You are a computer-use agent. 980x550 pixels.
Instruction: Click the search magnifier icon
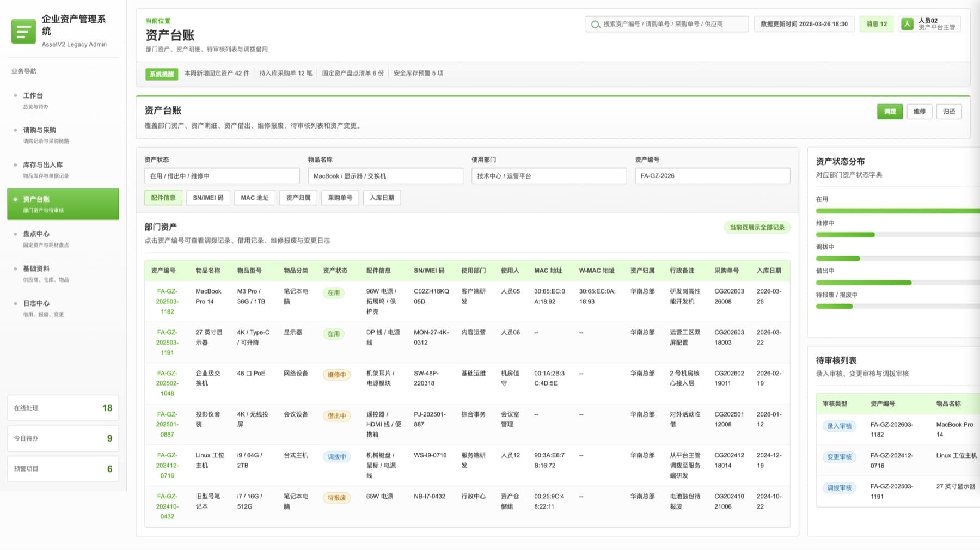pos(596,25)
